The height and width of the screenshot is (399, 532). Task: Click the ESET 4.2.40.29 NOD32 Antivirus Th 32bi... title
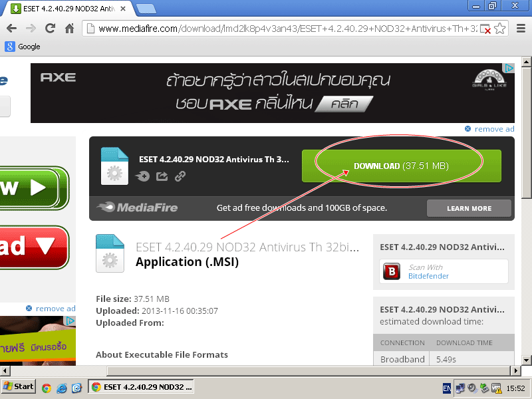pyautogui.click(x=247, y=247)
